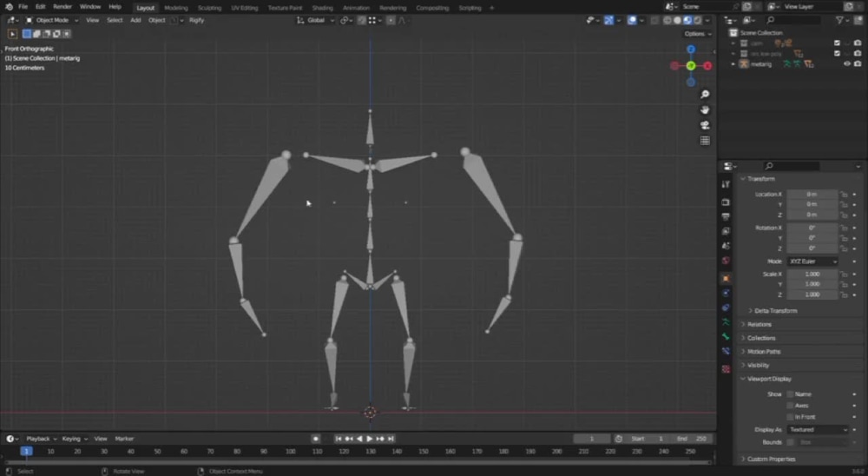This screenshot has width=868, height=476.
Task: Open the Rigify menu in viewport header
Action: tap(196, 21)
